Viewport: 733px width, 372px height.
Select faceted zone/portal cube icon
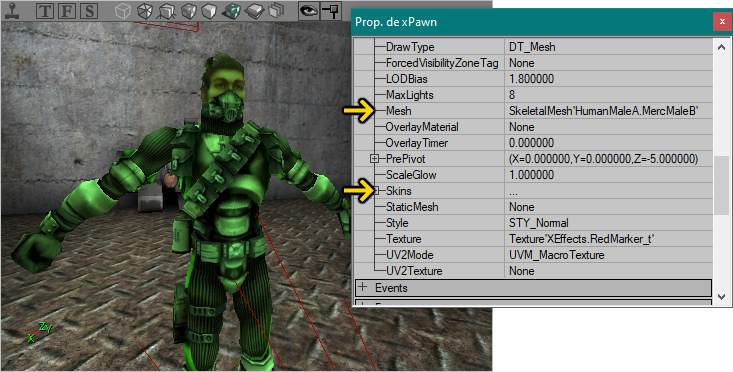[x=144, y=11]
